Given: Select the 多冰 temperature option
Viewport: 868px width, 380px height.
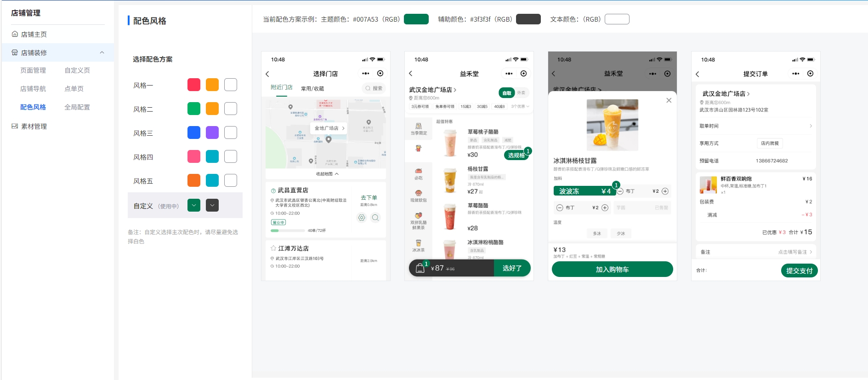Looking at the screenshot, I should click(597, 233).
